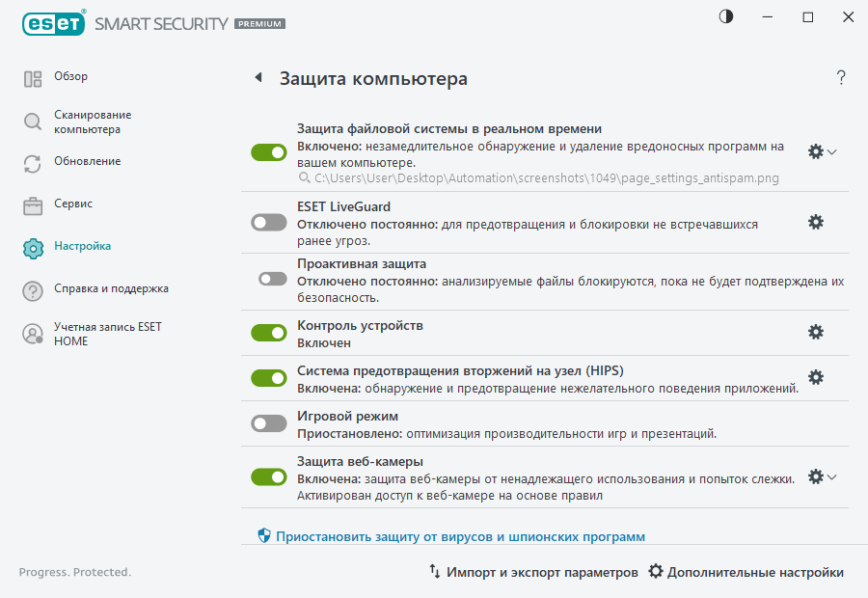Viewport: 868px width, 598px height.
Task: Open the help question mark
Action: (840, 78)
